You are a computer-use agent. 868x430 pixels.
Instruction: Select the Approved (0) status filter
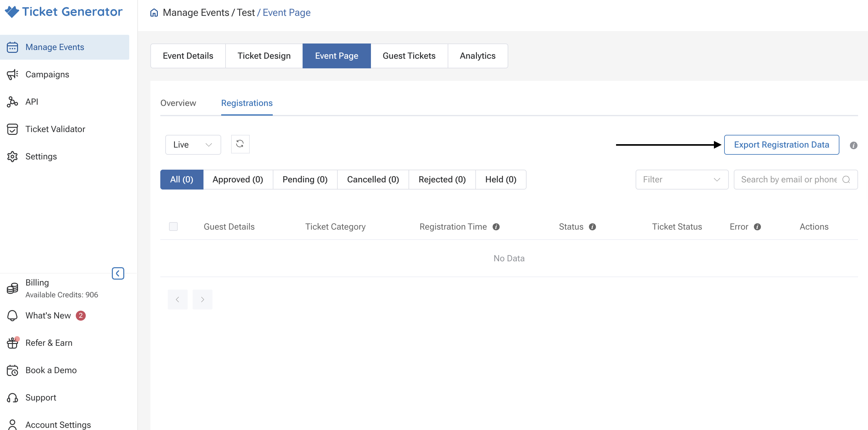[x=238, y=180]
